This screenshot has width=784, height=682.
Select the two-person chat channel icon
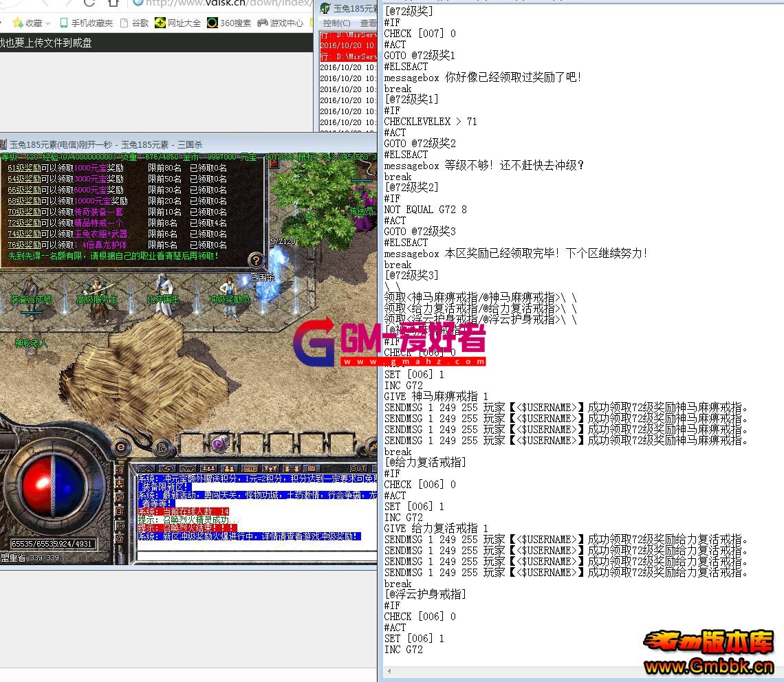(230, 468)
